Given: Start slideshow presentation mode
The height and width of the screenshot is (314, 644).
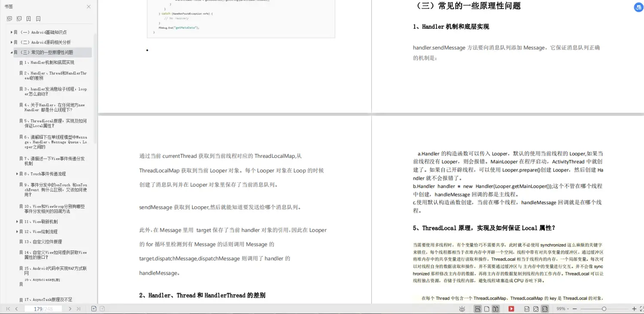Looking at the screenshot, I should [x=511, y=309].
